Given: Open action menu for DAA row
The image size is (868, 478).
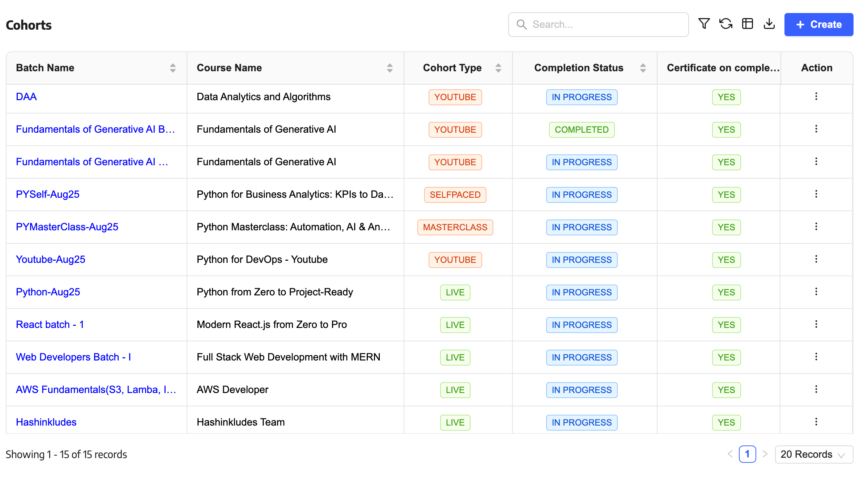Looking at the screenshot, I should point(816,96).
